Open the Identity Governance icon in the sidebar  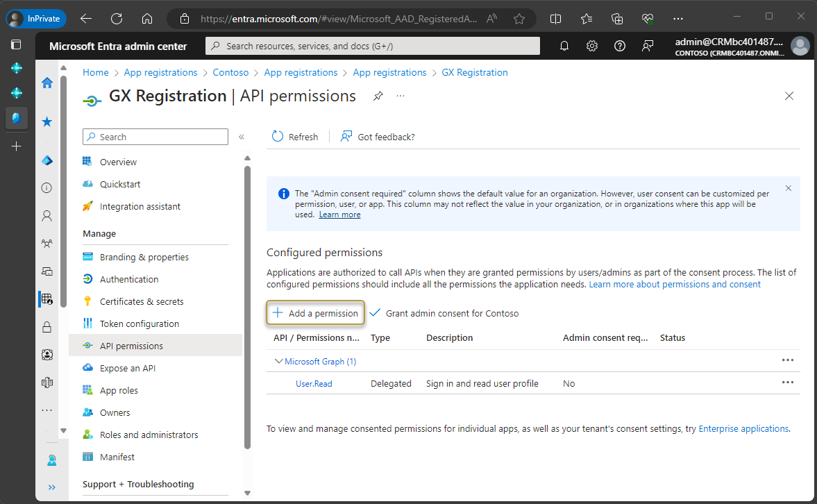[x=47, y=355]
